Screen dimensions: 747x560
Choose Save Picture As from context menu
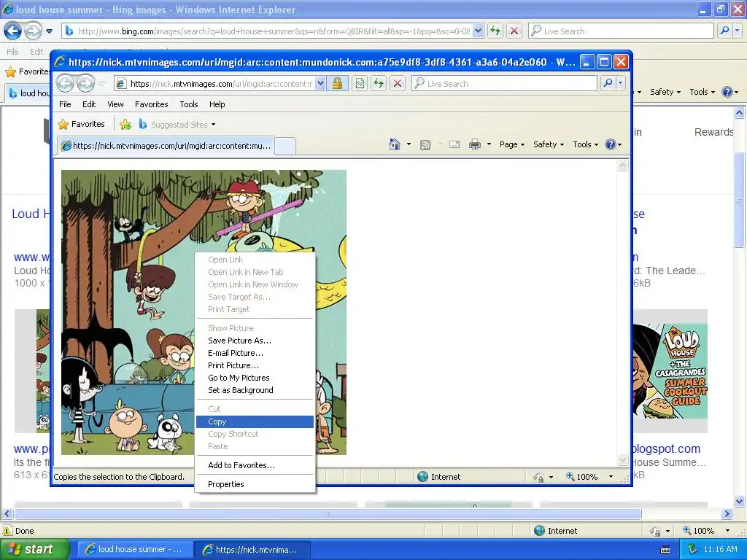click(x=255, y=341)
